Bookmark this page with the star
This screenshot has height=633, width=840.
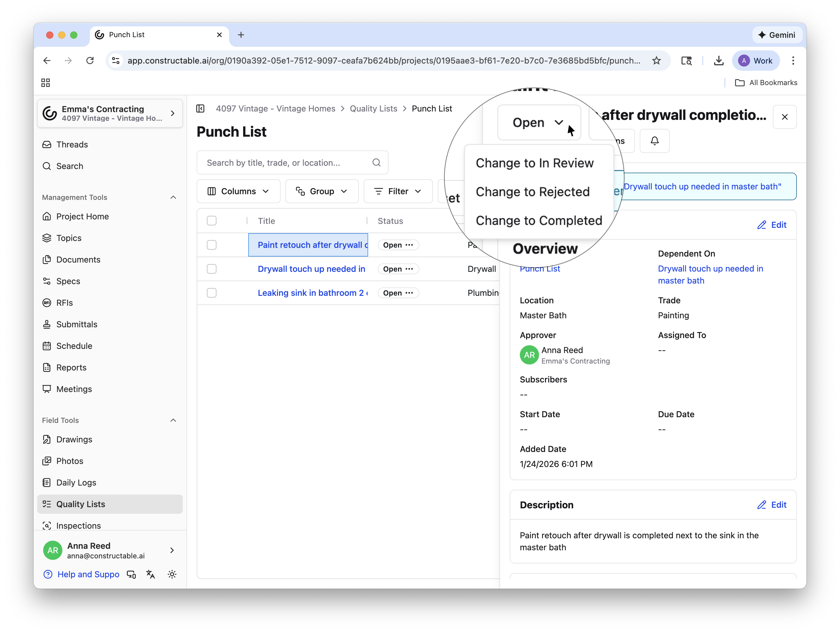point(656,61)
